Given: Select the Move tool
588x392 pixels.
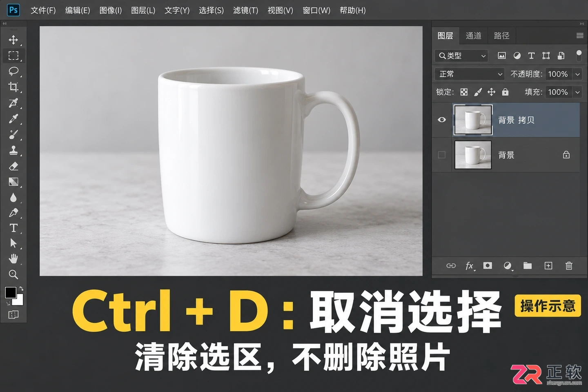Looking at the screenshot, I should pos(13,40).
